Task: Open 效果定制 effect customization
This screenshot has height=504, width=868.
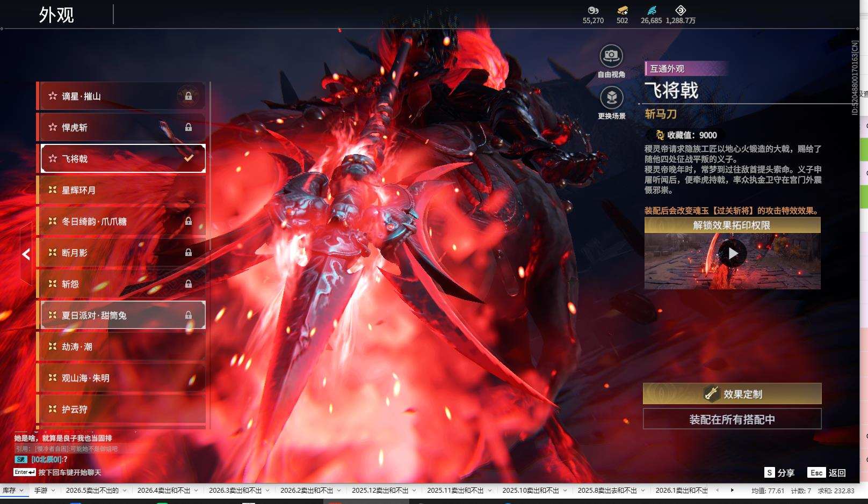Action: click(732, 393)
